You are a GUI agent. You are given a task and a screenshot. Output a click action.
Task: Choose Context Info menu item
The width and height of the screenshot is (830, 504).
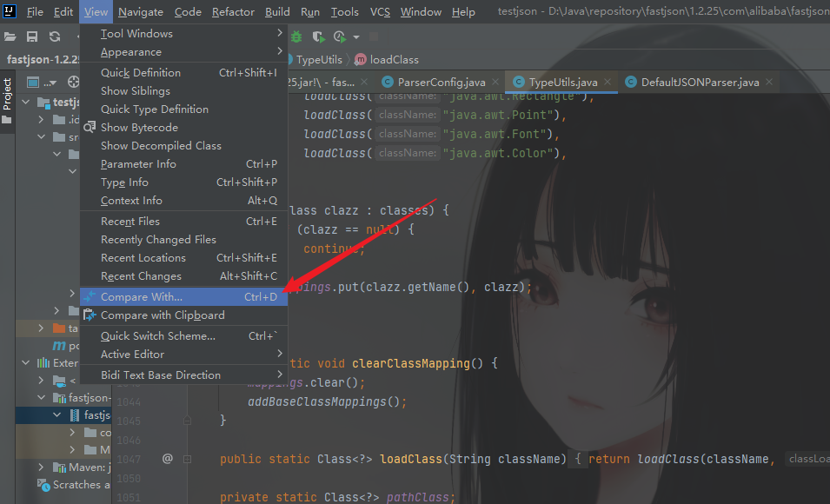(x=183, y=200)
